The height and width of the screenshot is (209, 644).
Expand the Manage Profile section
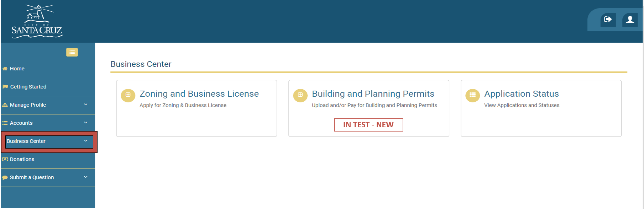85,105
